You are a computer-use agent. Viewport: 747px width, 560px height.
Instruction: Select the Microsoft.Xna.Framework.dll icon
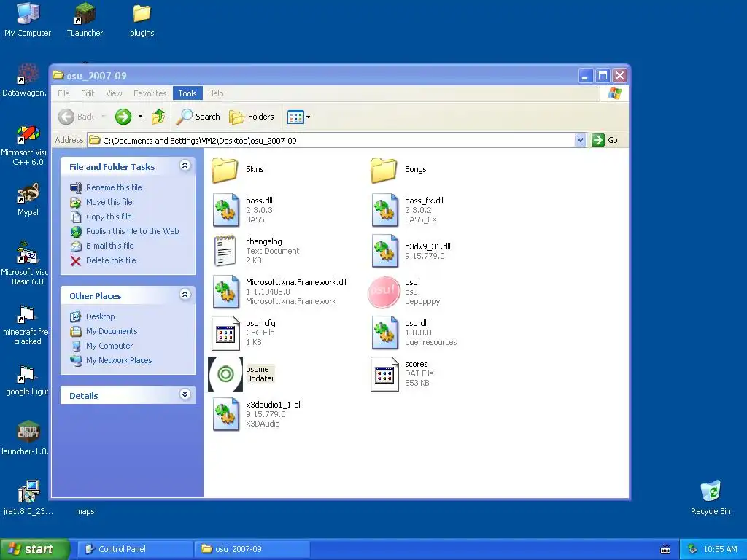click(x=226, y=292)
